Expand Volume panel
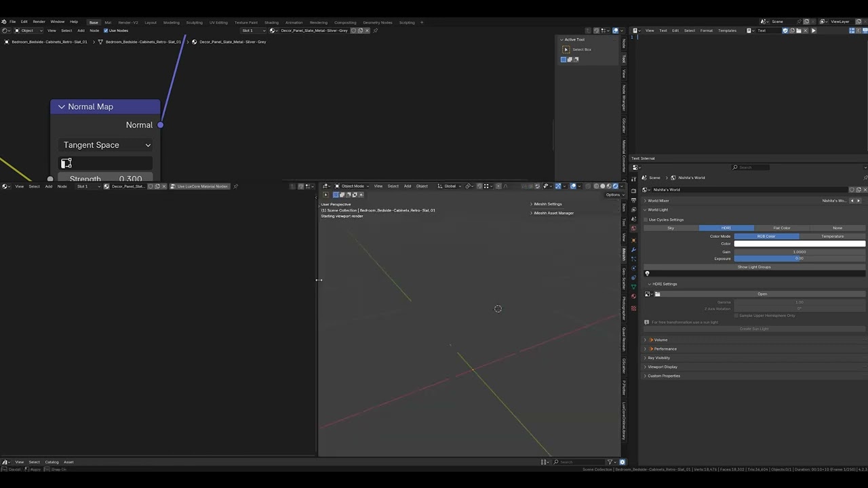 (646, 340)
